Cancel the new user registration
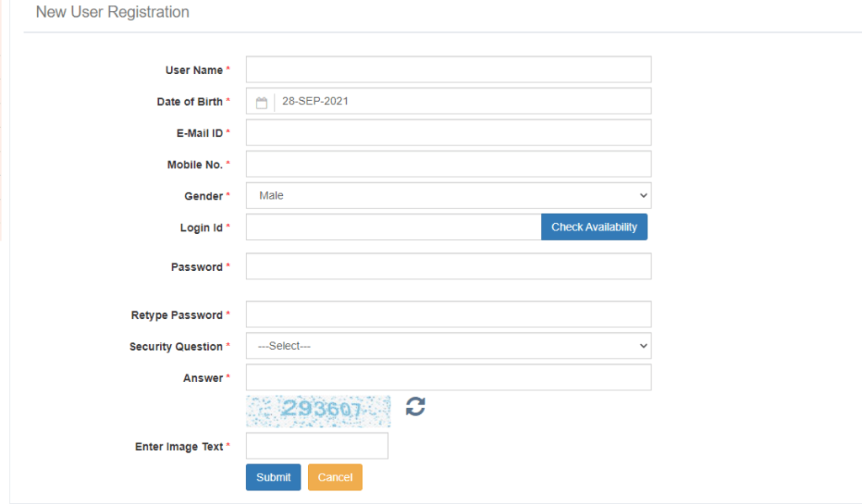The height and width of the screenshot is (504, 862). pyautogui.click(x=335, y=477)
